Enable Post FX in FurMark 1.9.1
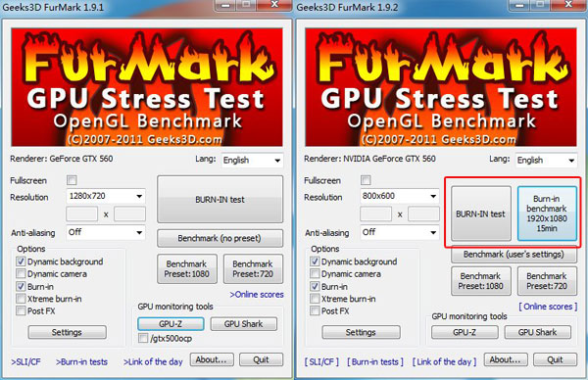This screenshot has width=588, height=380. pyautogui.click(x=21, y=310)
